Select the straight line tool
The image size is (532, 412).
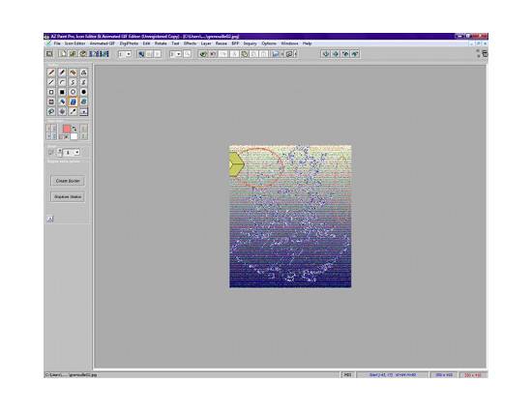pos(51,82)
